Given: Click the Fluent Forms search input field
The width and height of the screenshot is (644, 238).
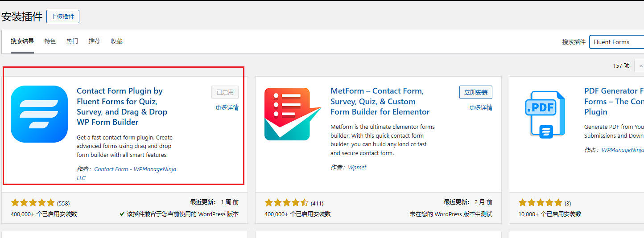Looking at the screenshot, I should (617, 42).
